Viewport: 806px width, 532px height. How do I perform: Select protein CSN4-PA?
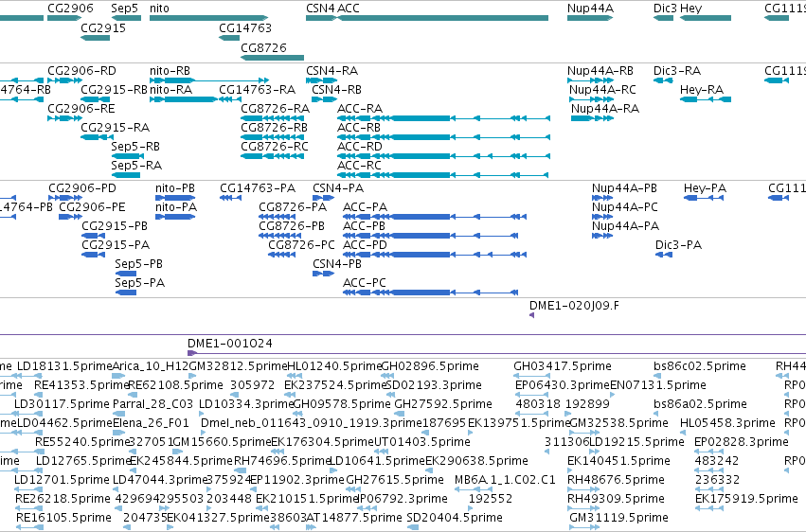click(321, 198)
